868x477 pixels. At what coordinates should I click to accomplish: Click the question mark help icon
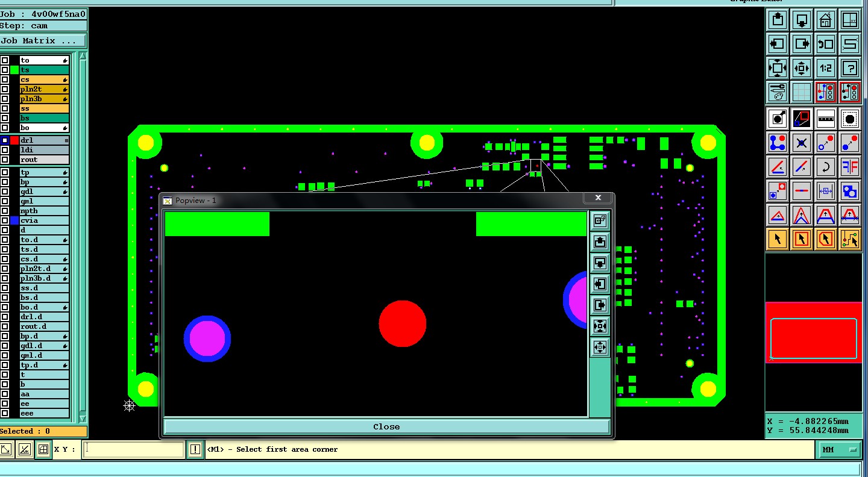point(850,68)
